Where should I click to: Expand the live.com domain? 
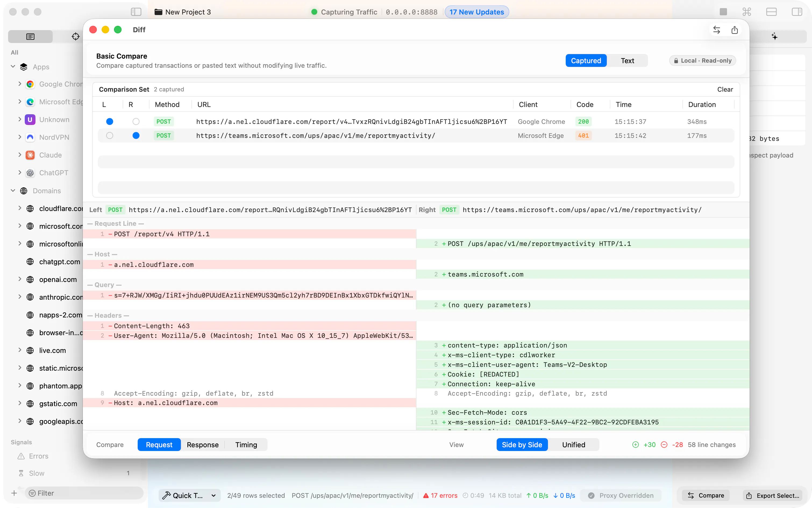pos(19,350)
